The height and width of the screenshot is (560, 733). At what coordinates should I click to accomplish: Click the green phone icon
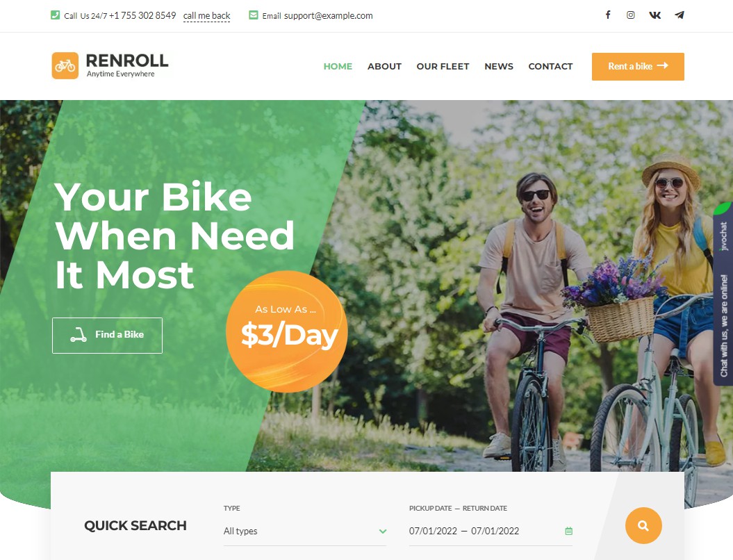click(55, 15)
